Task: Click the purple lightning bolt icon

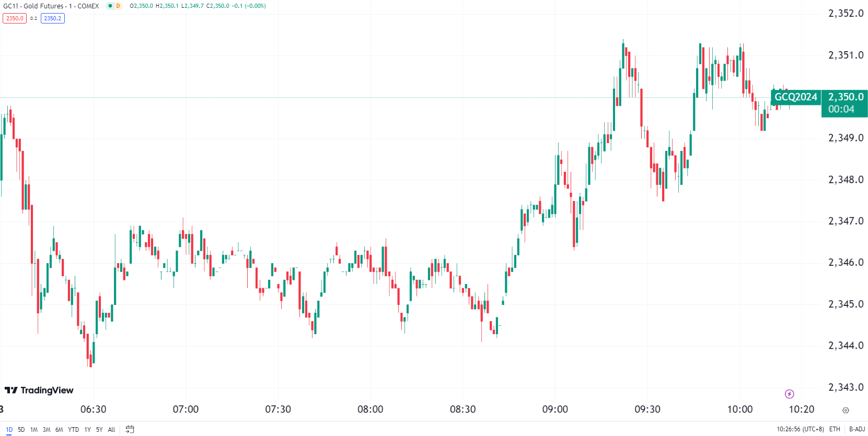Action: 789,394
